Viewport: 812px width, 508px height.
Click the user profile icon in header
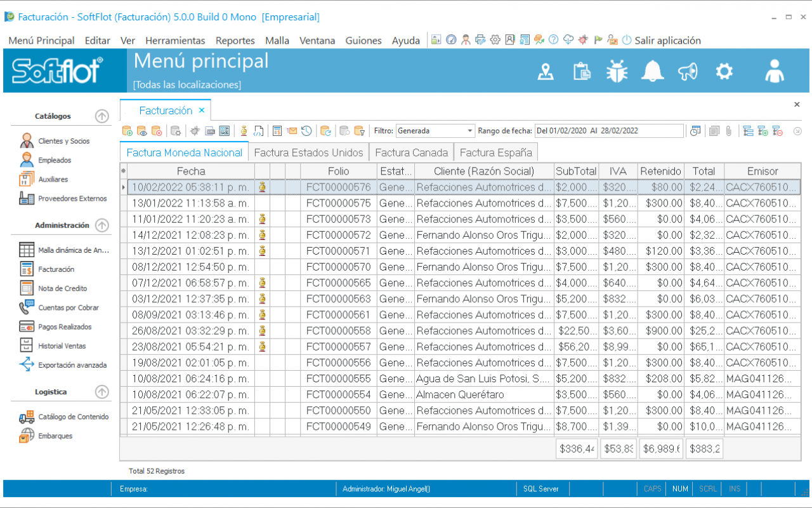pyautogui.click(x=774, y=71)
